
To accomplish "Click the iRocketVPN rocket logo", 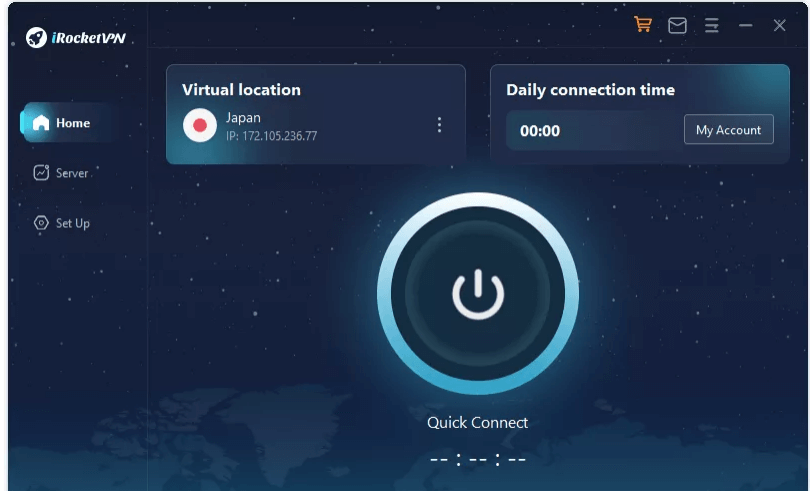I will (x=36, y=37).
